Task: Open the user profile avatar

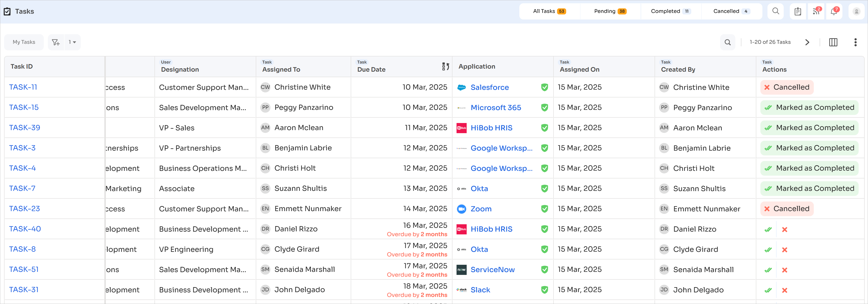Action: click(856, 11)
